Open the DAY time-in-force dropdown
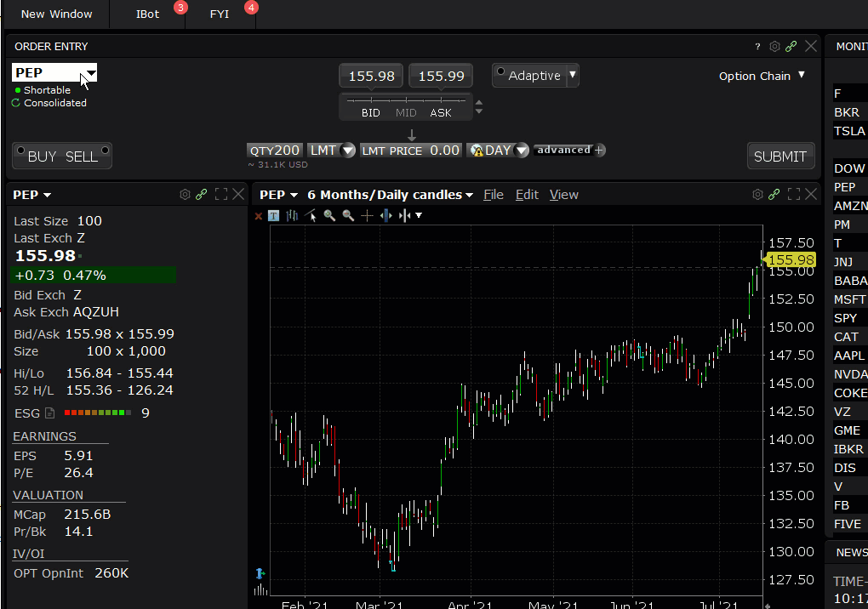The width and height of the screenshot is (868, 609). (522, 151)
